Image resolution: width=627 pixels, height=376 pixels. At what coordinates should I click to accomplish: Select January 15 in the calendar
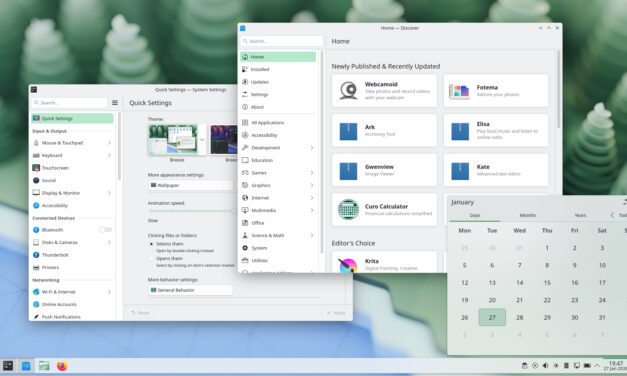point(547,283)
